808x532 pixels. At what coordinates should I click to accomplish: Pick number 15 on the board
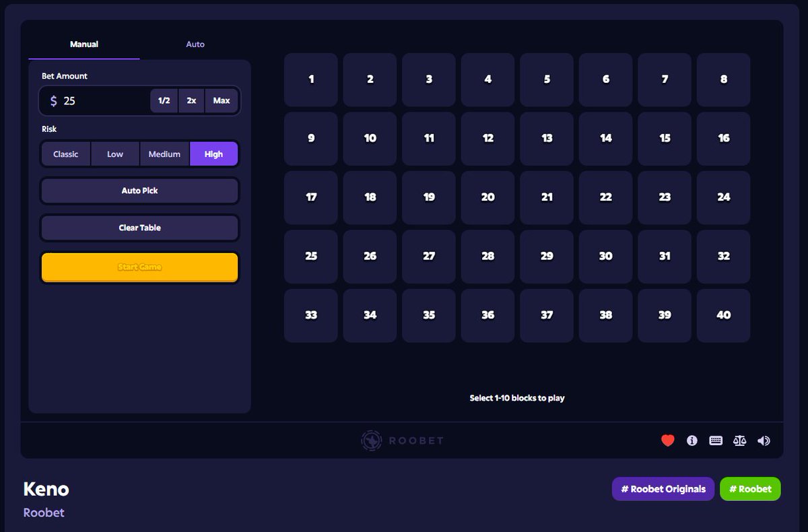coord(665,139)
